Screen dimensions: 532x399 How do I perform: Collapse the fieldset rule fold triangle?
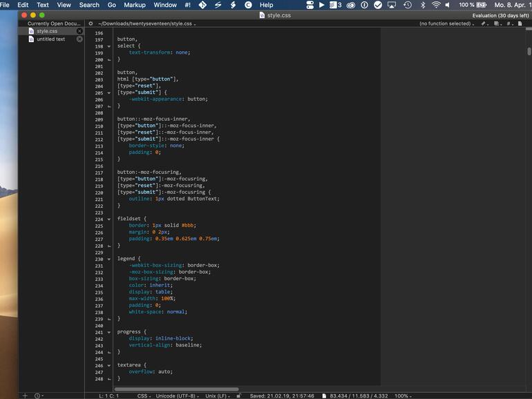point(108,219)
